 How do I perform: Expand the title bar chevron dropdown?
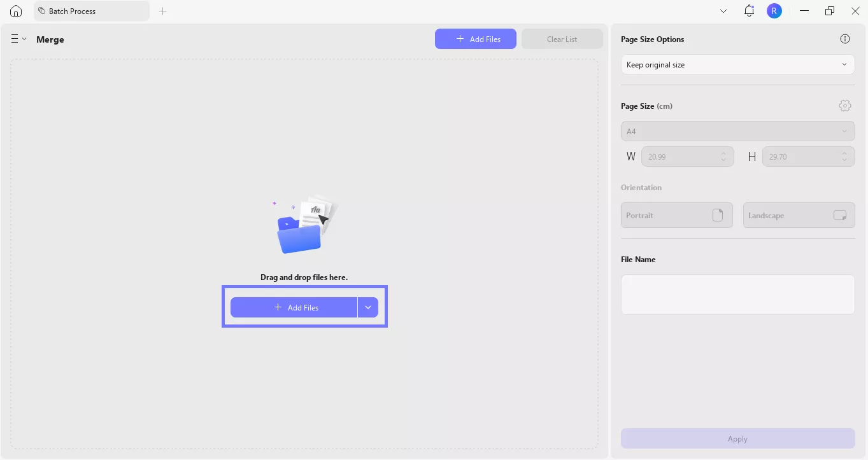click(x=723, y=11)
